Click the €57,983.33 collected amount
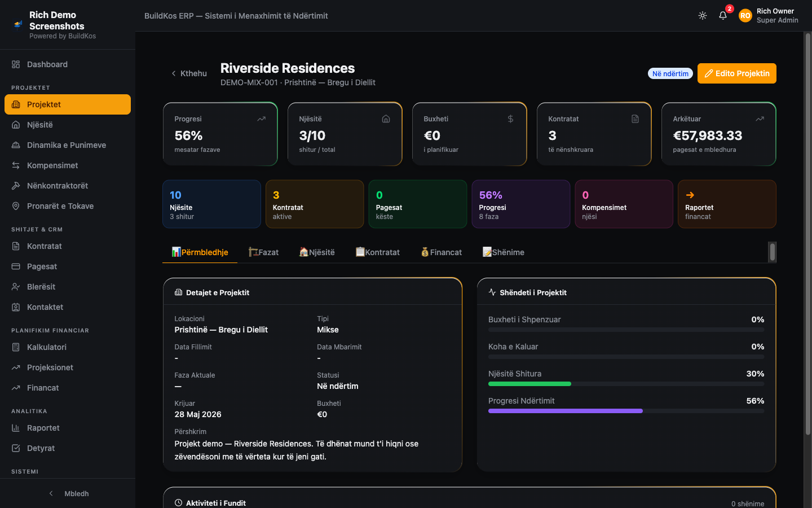This screenshot has width=812, height=508. coord(708,135)
